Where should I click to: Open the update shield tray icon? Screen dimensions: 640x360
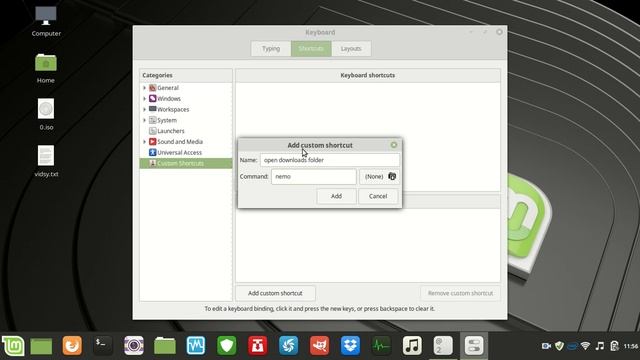pos(559,346)
